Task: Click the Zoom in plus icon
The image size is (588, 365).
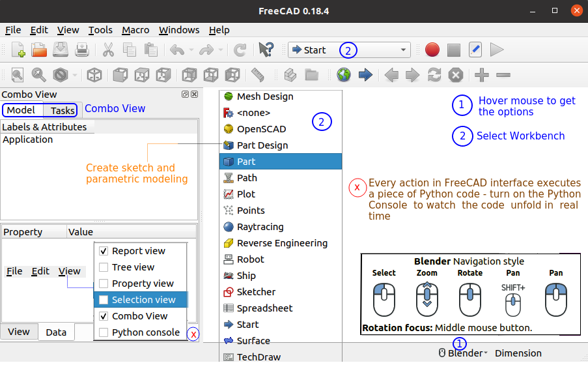Action: point(481,75)
